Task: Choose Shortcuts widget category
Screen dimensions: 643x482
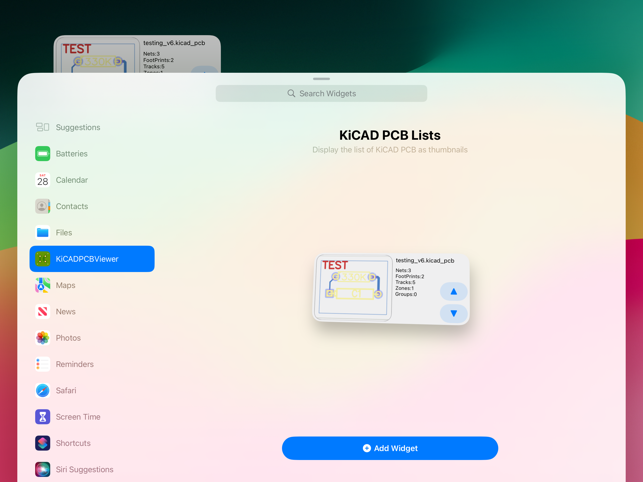Action: click(x=92, y=443)
